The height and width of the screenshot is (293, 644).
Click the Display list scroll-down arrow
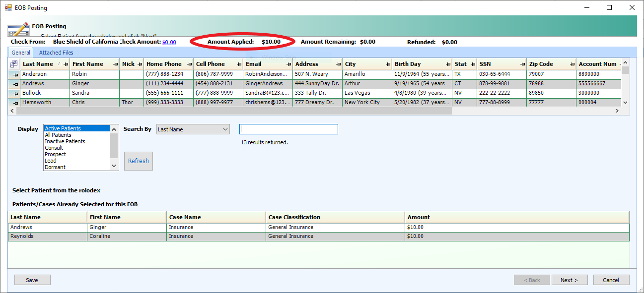click(x=114, y=167)
